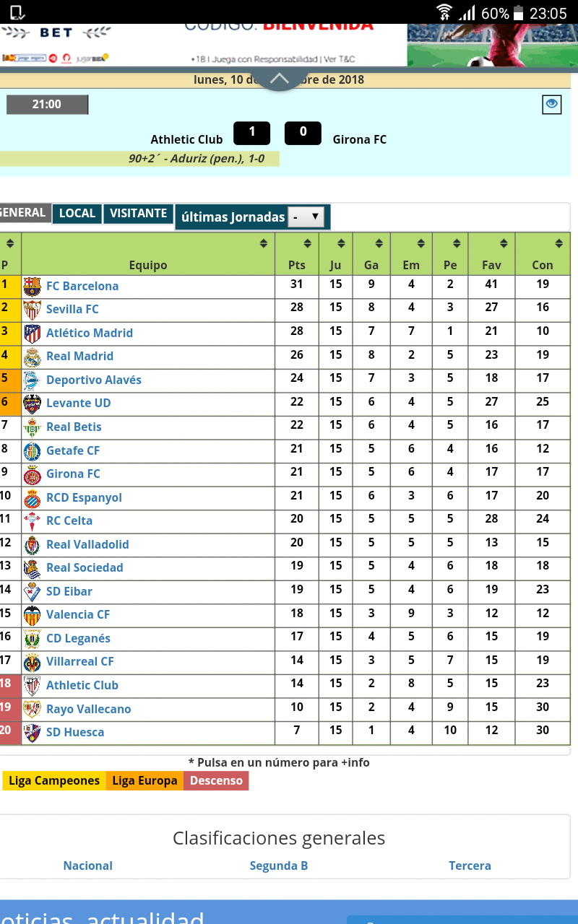Click the Valencia CF crest icon
Viewport: 578px width, 924px height.
pyautogui.click(x=33, y=615)
